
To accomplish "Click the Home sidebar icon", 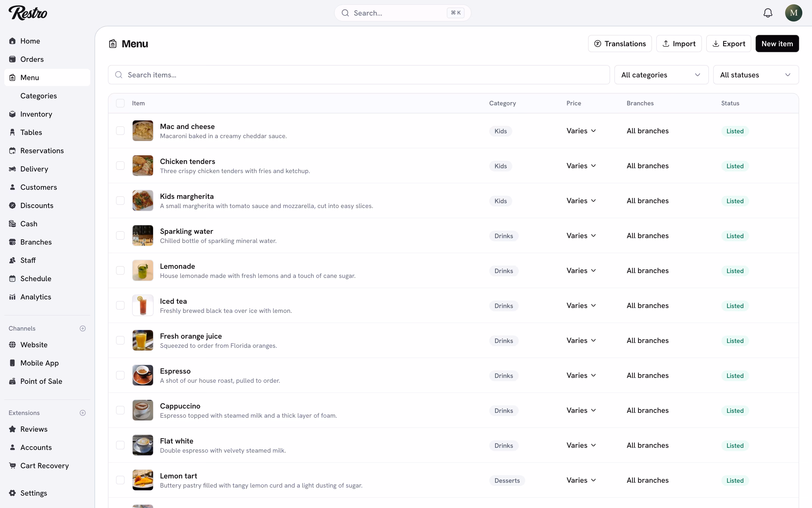I will click(x=12, y=41).
